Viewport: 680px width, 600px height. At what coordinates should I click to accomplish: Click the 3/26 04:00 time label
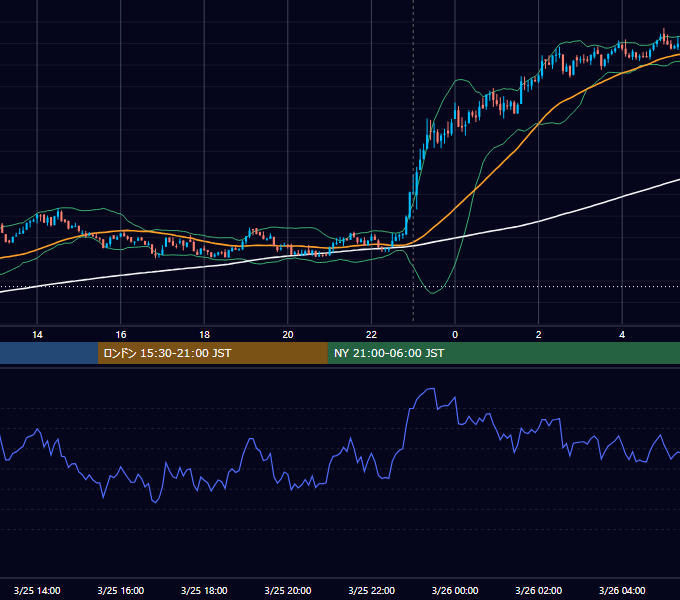[x=622, y=590]
